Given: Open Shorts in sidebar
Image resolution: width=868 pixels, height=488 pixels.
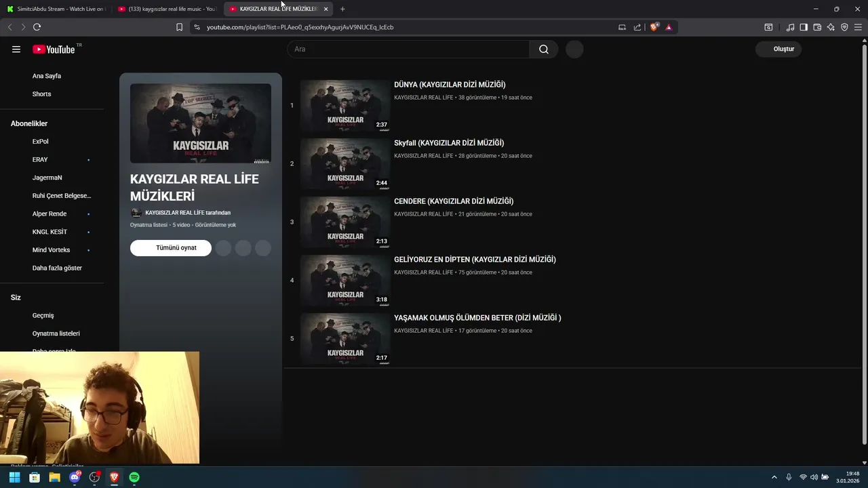Looking at the screenshot, I should [x=41, y=94].
